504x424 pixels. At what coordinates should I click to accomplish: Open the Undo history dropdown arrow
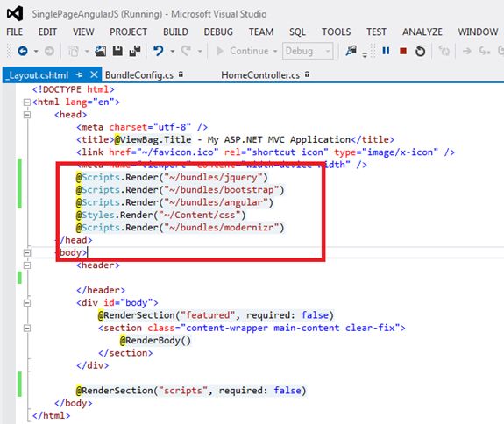pyautogui.click(x=173, y=51)
